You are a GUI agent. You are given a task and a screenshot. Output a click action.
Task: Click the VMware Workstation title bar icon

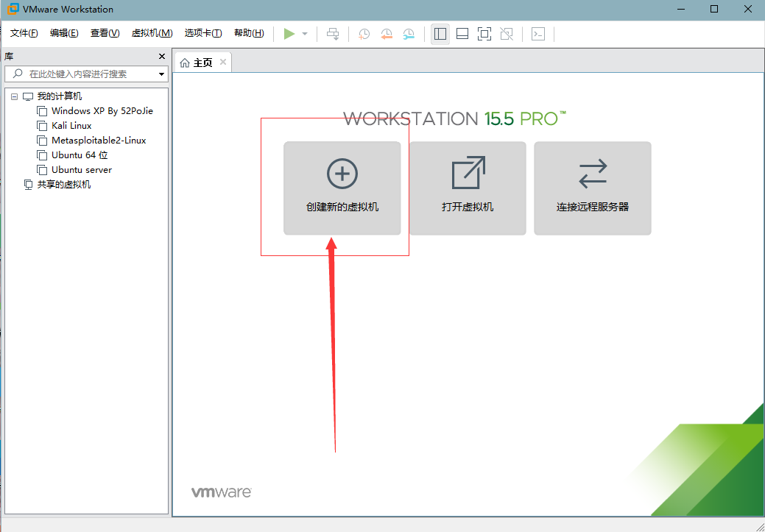(13, 10)
